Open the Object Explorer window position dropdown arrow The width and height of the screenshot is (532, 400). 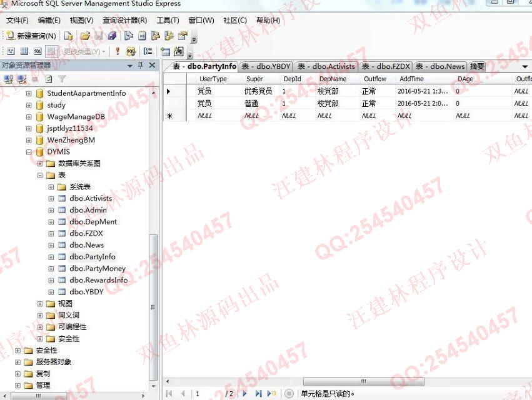(x=129, y=66)
